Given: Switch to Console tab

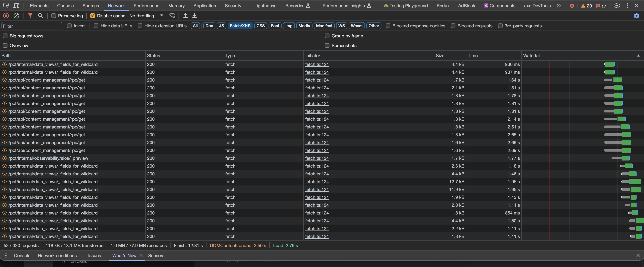Looking at the screenshot, I should point(65,6).
